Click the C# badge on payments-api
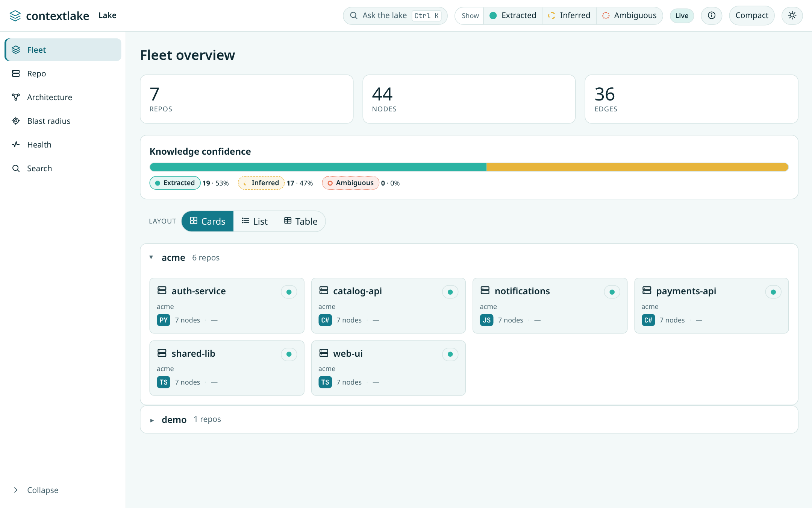 pyautogui.click(x=648, y=320)
